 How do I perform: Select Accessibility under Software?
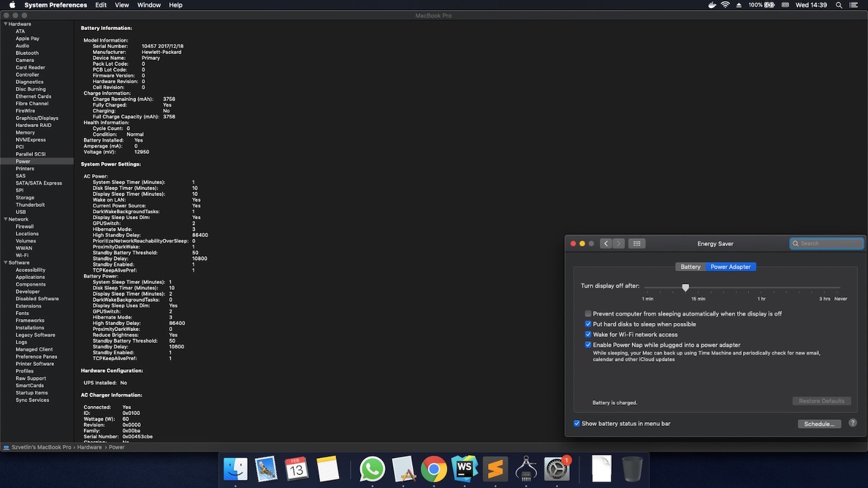(x=31, y=270)
